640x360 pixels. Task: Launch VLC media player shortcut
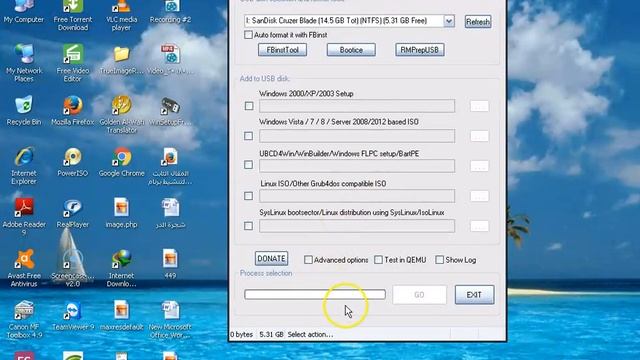(121, 16)
